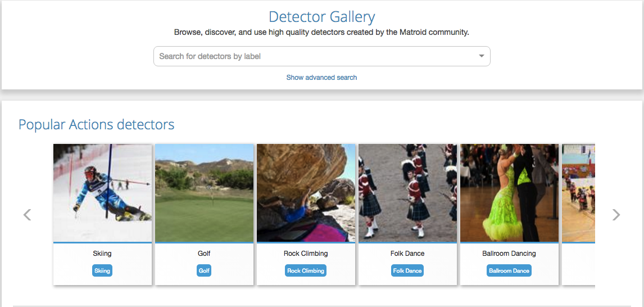Select the Golf card title text
This screenshot has width=644, height=307.
[x=204, y=254]
